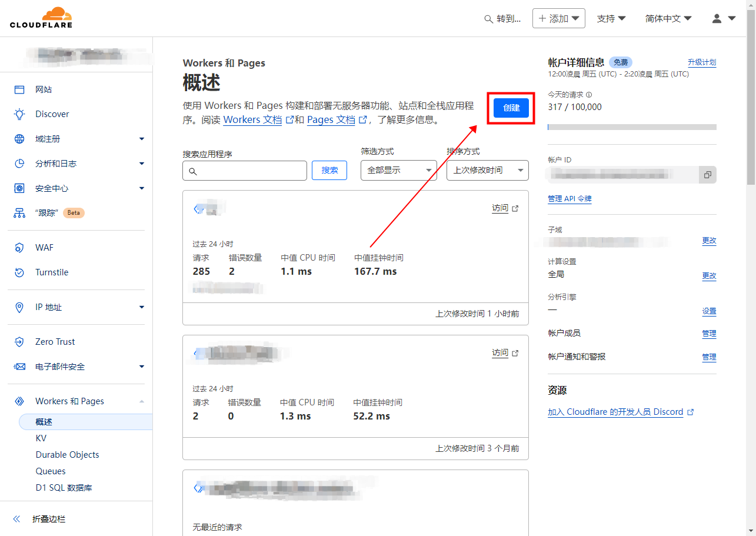Screen dimensions: 756x536
Task: Click the 升级计划 link
Action: coord(702,62)
